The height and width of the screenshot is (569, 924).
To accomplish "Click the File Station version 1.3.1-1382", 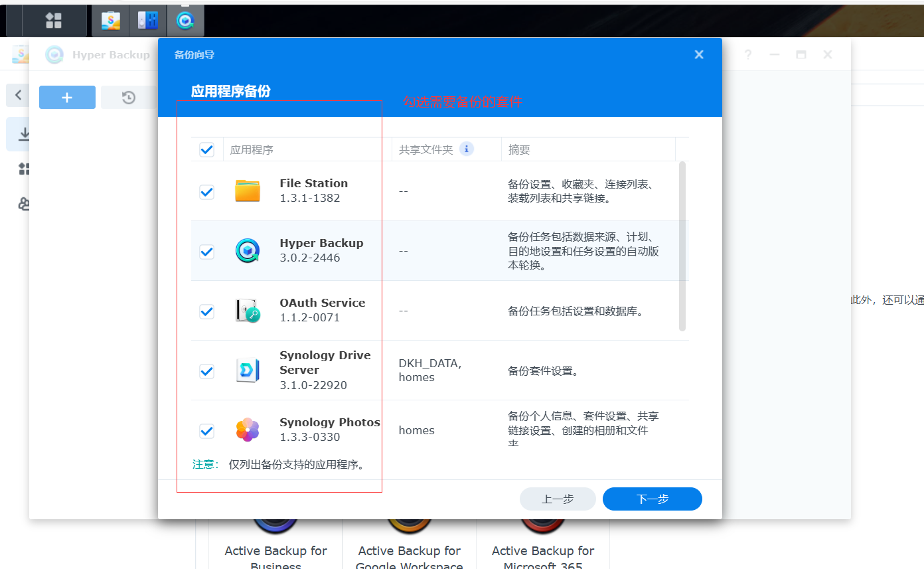I will (310, 198).
